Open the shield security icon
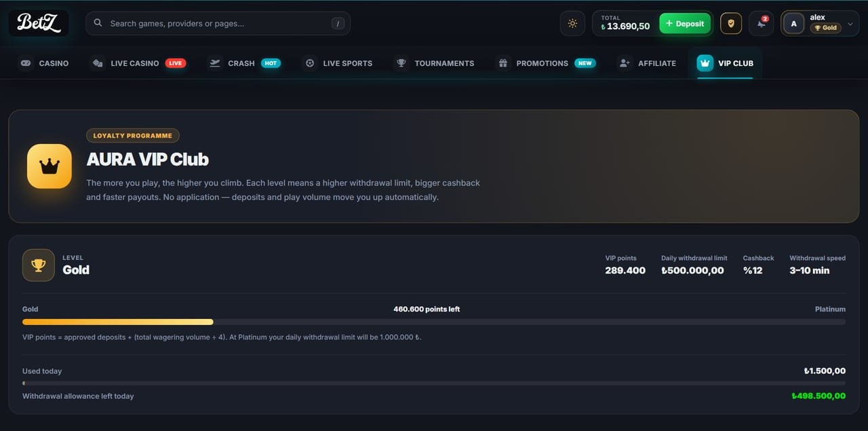 (x=731, y=24)
